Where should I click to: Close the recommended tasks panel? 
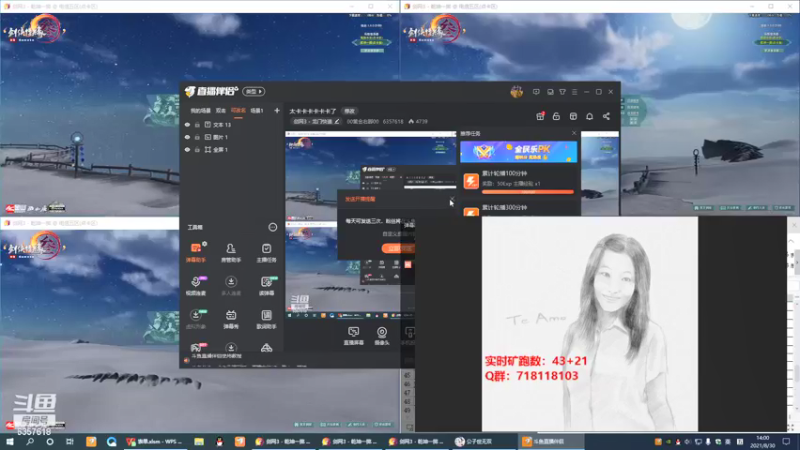pyautogui.click(x=574, y=133)
